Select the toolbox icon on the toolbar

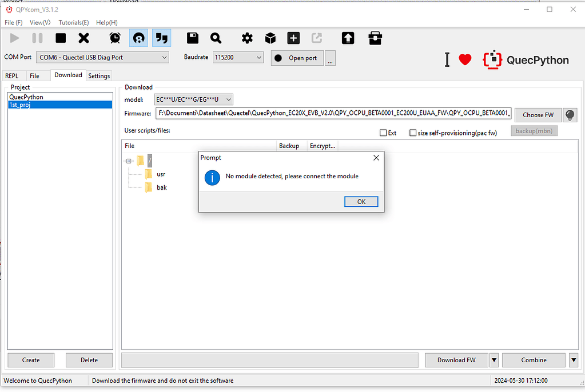(374, 38)
